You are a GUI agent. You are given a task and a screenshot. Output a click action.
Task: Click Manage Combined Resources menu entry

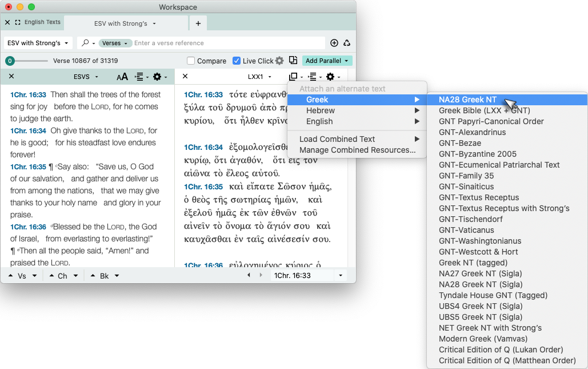click(357, 150)
